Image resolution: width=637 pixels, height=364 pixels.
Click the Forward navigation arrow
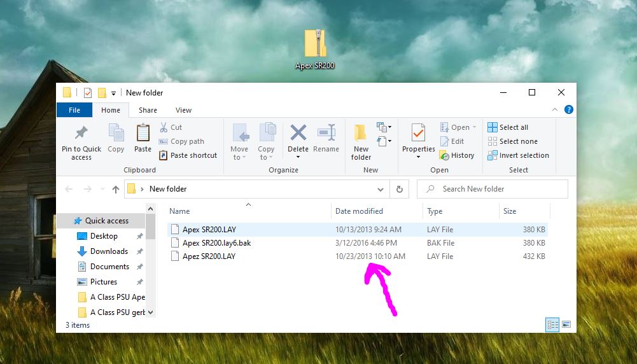pyautogui.click(x=87, y=189)
